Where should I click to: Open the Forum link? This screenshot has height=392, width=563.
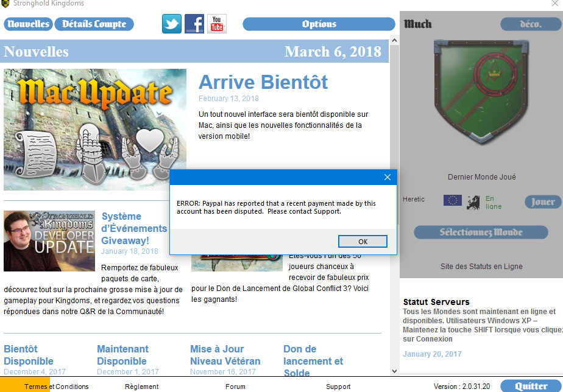pyautogui.click(x=235, y=387)
